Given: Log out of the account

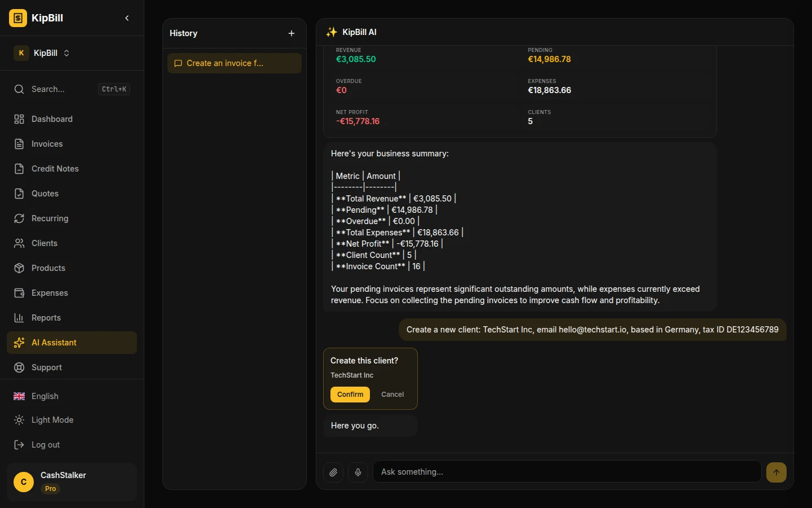Looking at the screenshot, I should click(45, 445).
